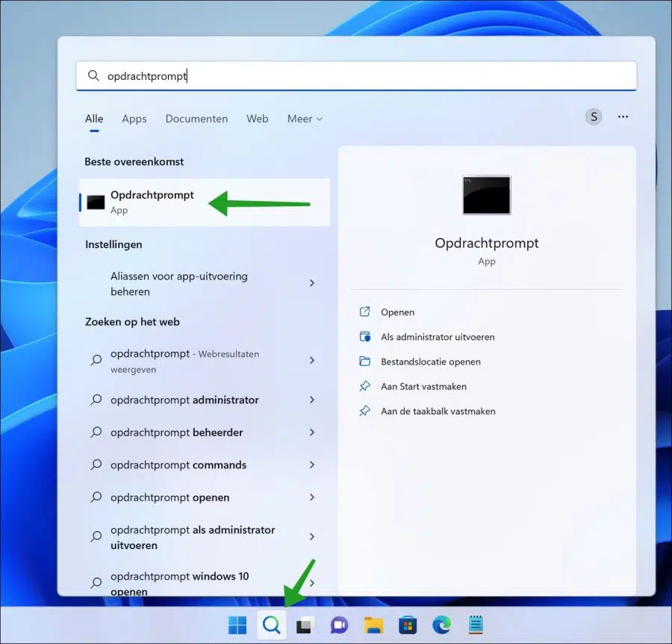Choose 'Aan Start vastmaken'

point(423,387)
